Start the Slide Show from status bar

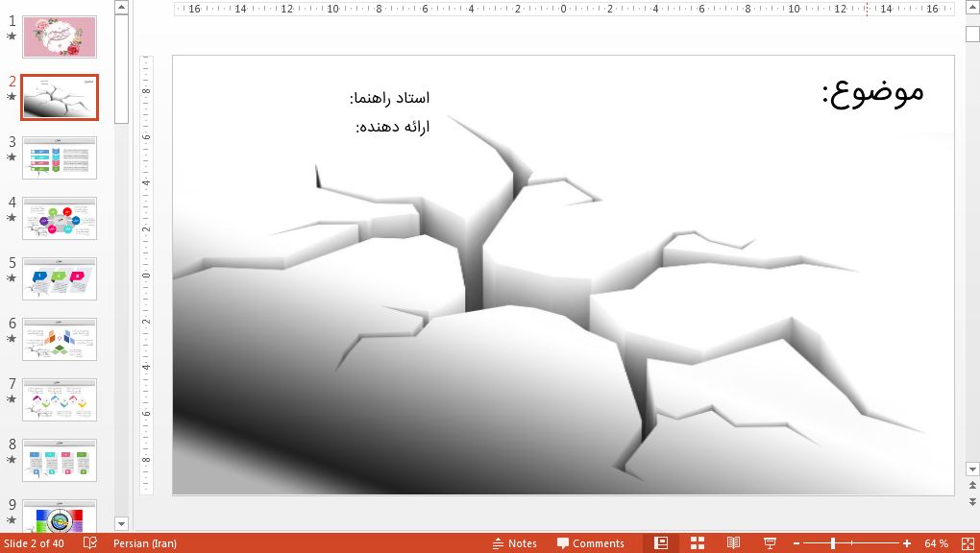(769, 542)
